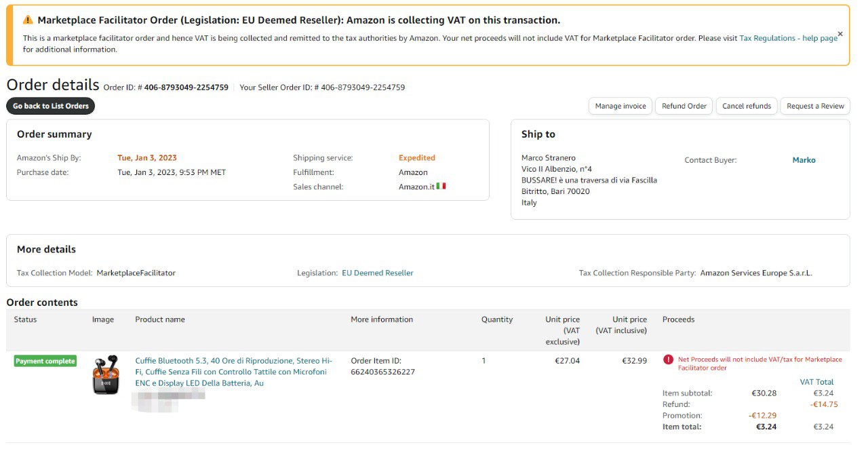
Task: Click the Item total amount €3.24
Action: [766, 427]
